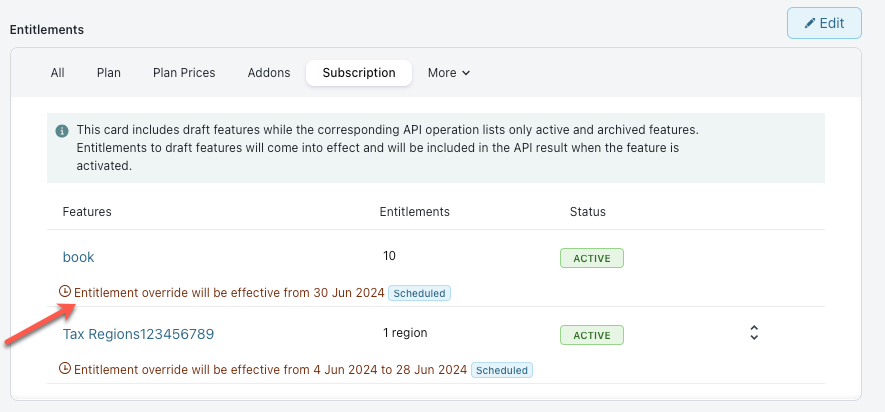The width and height of the screenshot is (885, 412).
Task: Open the Plan tab
Action: coord(109,73)
